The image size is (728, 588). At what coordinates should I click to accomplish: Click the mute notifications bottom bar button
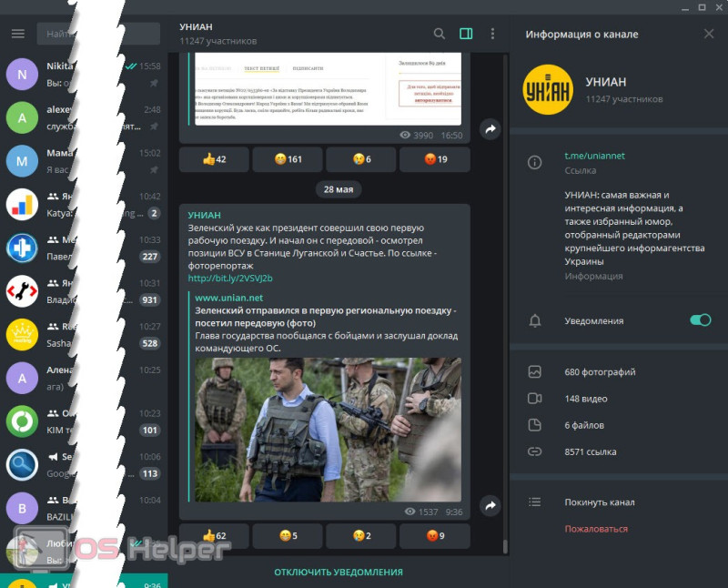point(339,572)
